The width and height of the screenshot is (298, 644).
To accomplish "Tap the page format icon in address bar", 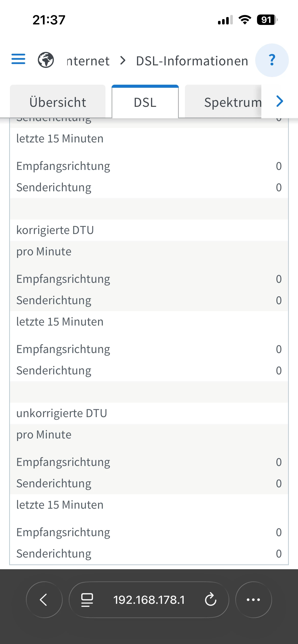I will click(x=87, y=599).
